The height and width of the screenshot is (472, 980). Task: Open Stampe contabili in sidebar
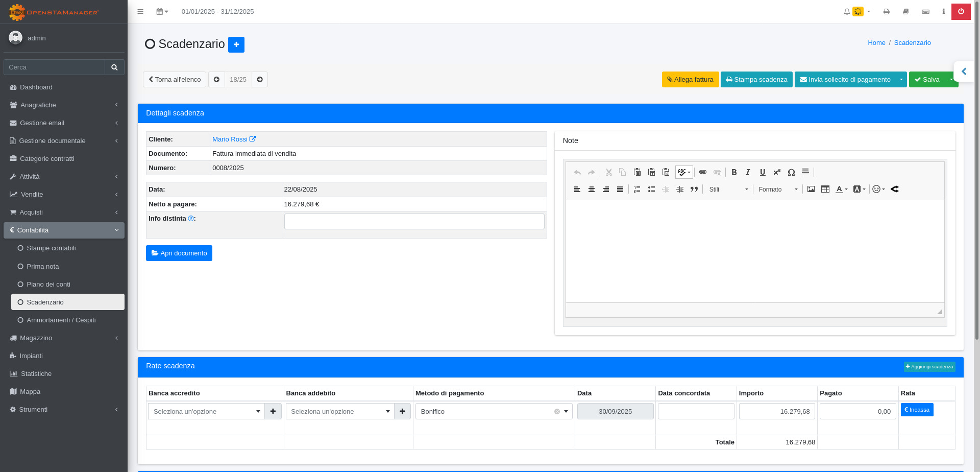[68, 248]
